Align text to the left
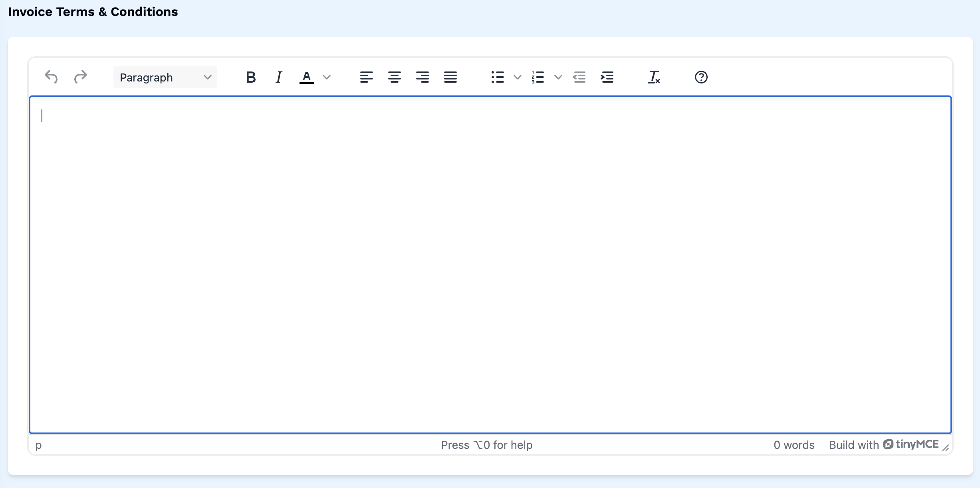The image size is (980, 488). tap(367, 77)
